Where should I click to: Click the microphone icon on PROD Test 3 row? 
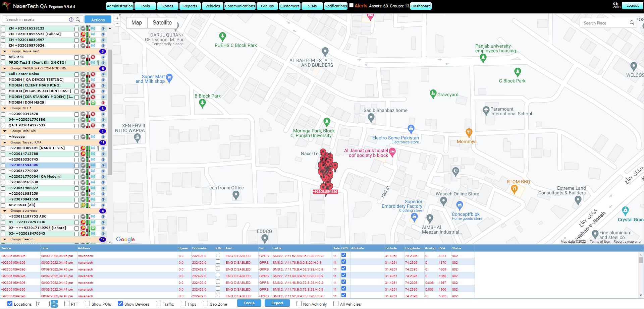click(98, 63)
